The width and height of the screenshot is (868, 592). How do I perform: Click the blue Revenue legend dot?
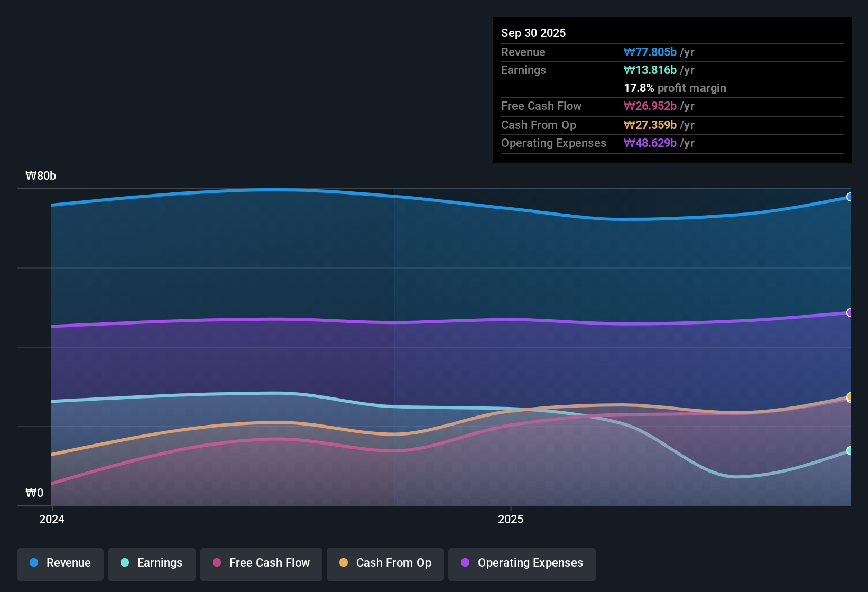pos(33,563)
